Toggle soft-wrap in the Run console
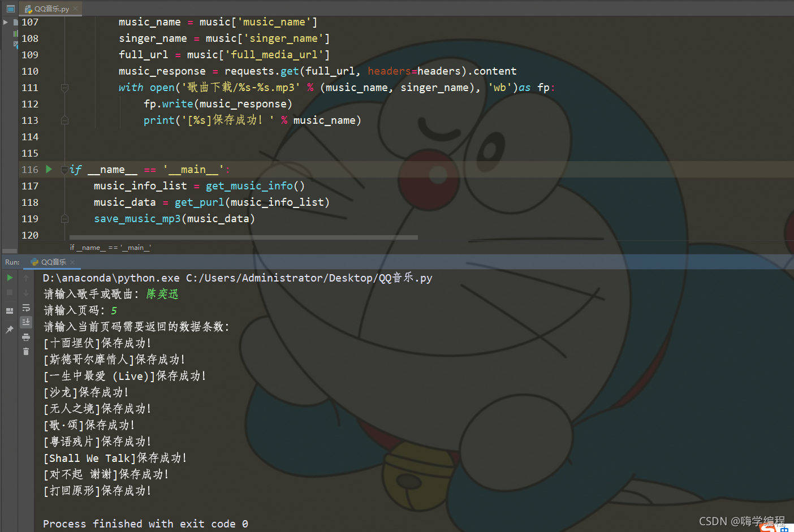This screenshot has width=794, height=532. 26,308
